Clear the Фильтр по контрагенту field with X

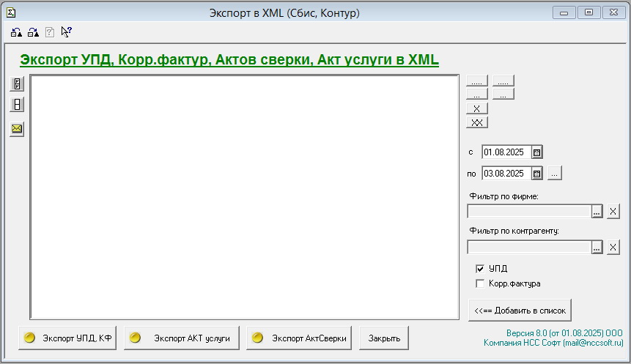click(x=613, y=247)
